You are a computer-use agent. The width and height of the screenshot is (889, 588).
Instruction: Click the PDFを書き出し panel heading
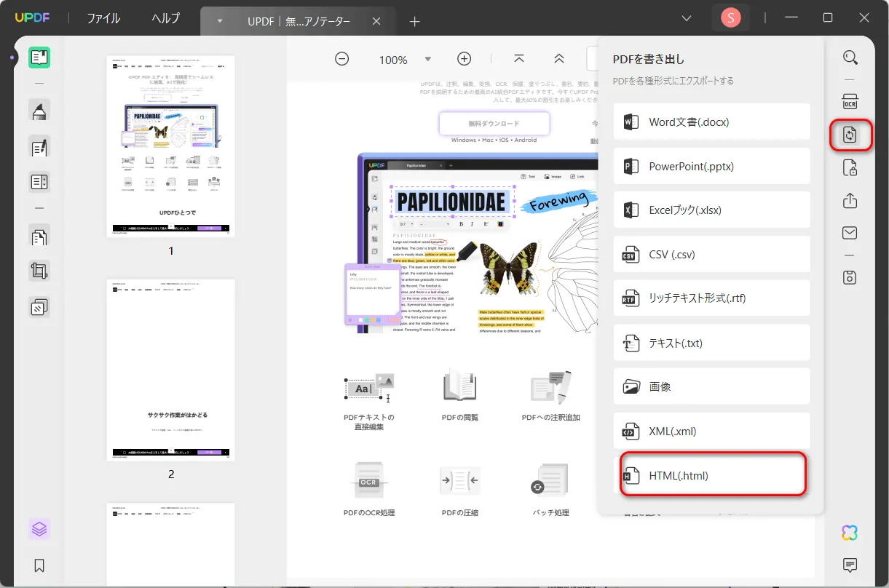(x=649, y=59)
